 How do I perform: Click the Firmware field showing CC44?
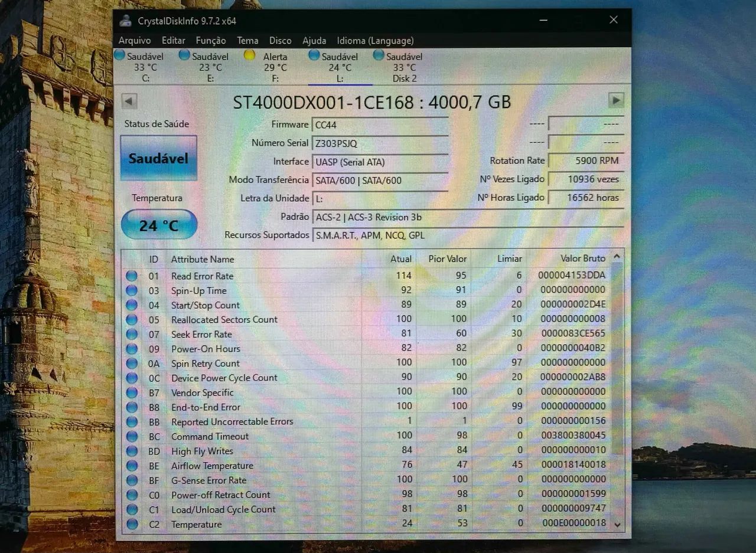(380, 125)
